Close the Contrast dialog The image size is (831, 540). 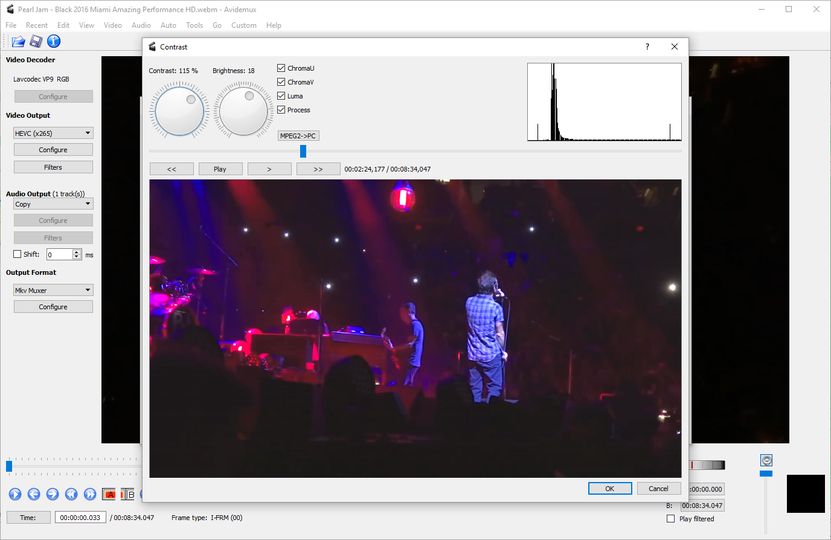674,47
